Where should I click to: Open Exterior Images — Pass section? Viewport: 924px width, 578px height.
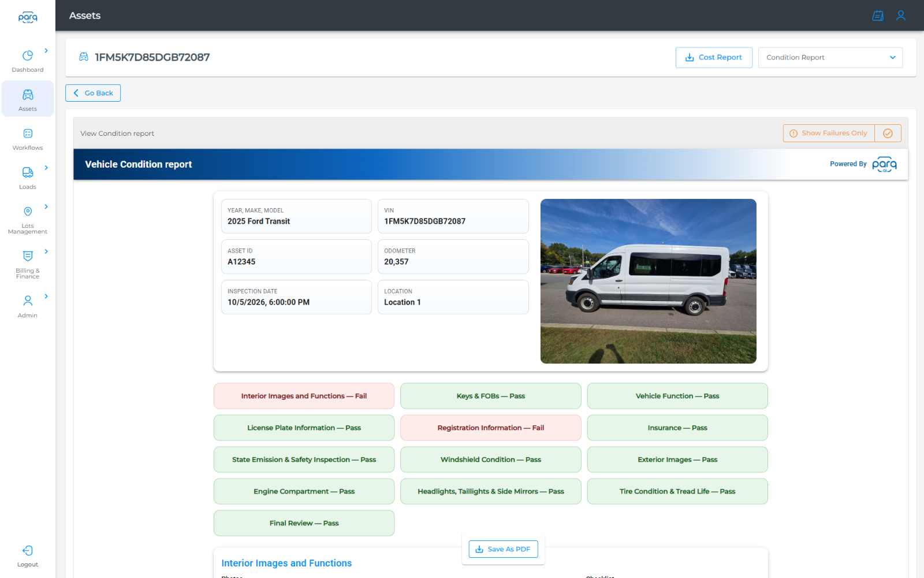pos(677,460)
